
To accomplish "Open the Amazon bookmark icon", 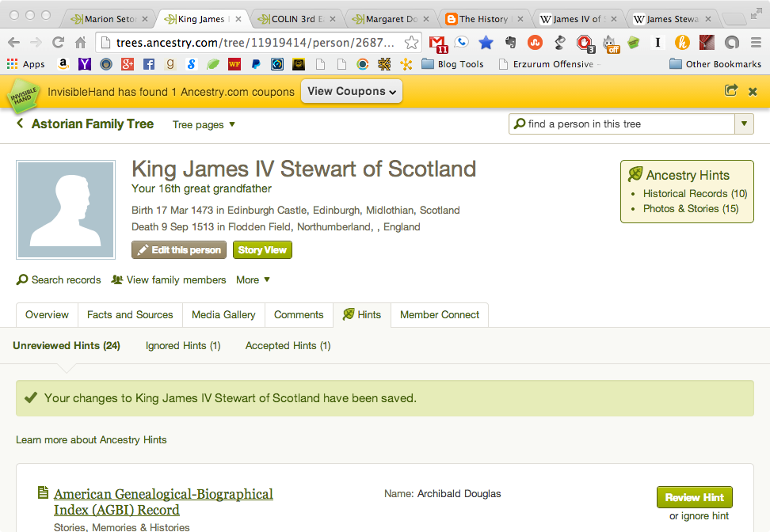I will 63,64.
